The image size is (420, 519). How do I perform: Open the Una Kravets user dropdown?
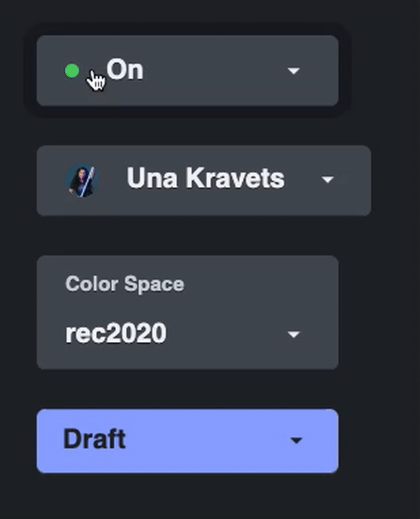click(x=204, y=180)
